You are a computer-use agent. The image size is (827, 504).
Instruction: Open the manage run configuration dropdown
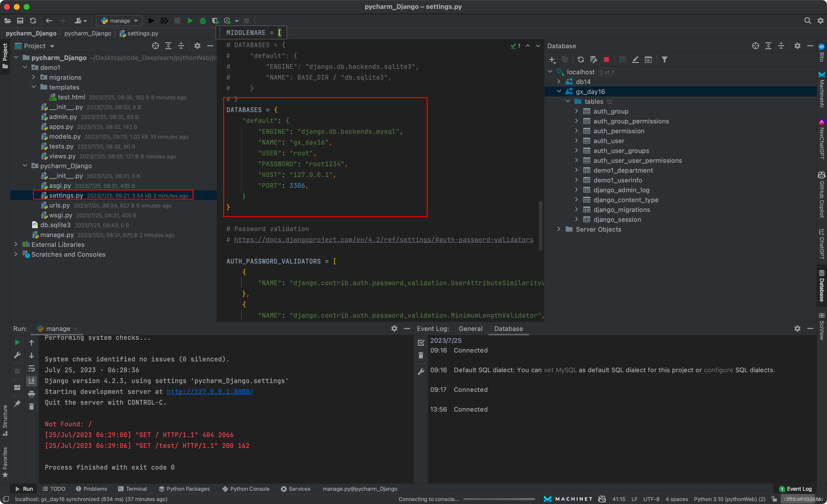pyautogui.click(x=120, y=21)
